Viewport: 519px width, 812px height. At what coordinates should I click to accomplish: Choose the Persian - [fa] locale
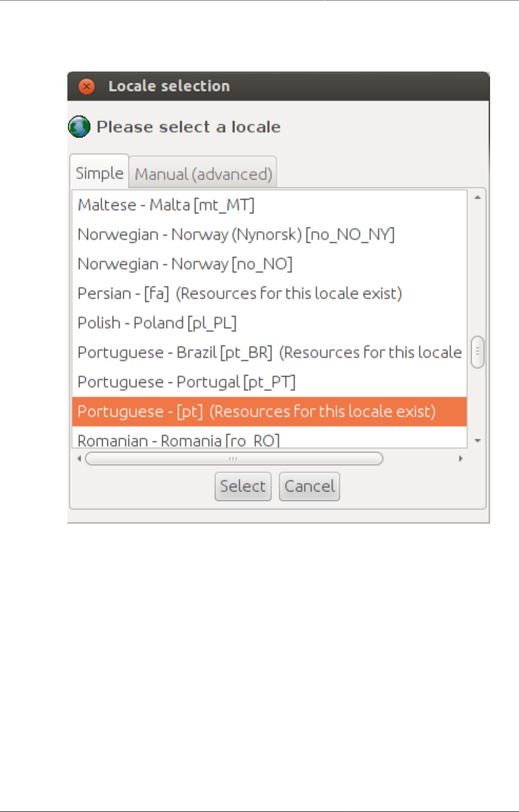pos(239,293)
